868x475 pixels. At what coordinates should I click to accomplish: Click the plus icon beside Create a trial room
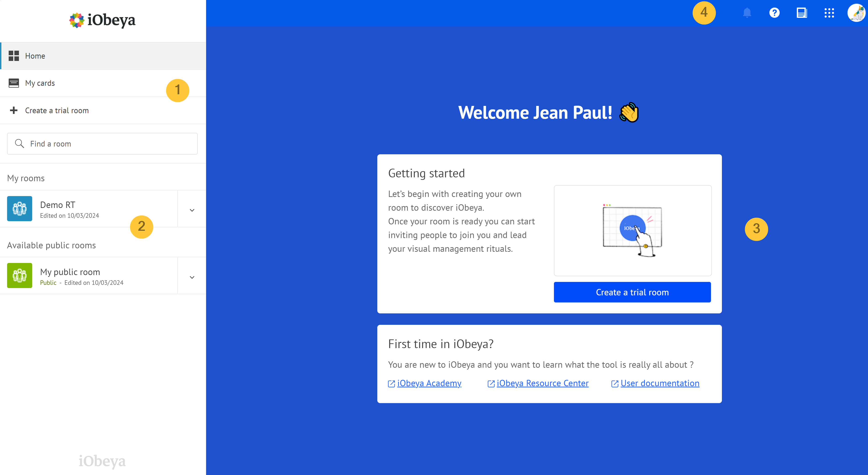(x=14, y=110)
